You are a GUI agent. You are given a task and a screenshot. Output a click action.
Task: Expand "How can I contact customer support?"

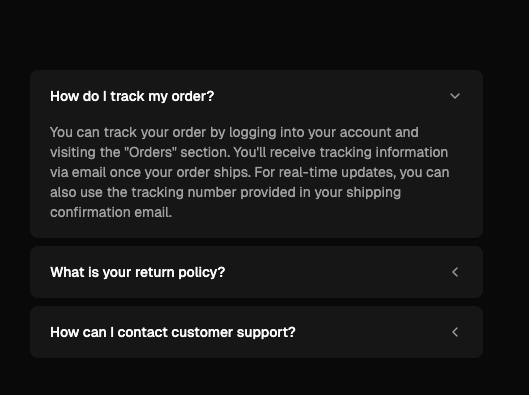[256, 332]
